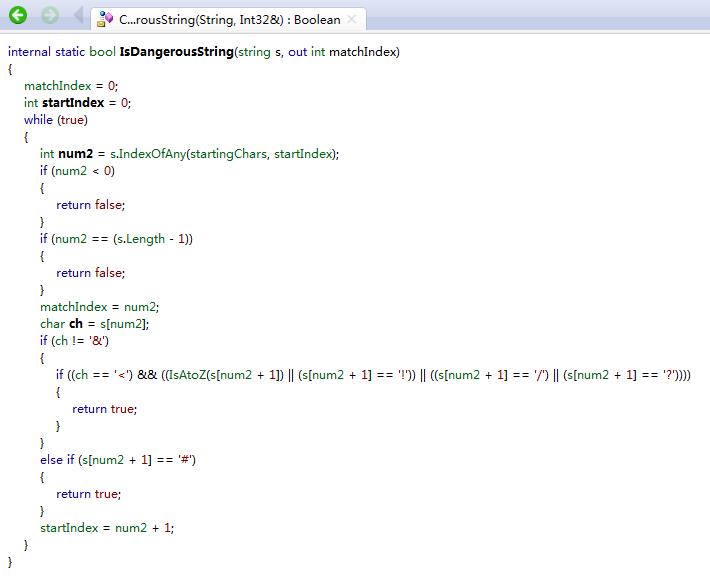Click the ch variable declaration
This screenshot has width=710, height=585.
(75, 323)
